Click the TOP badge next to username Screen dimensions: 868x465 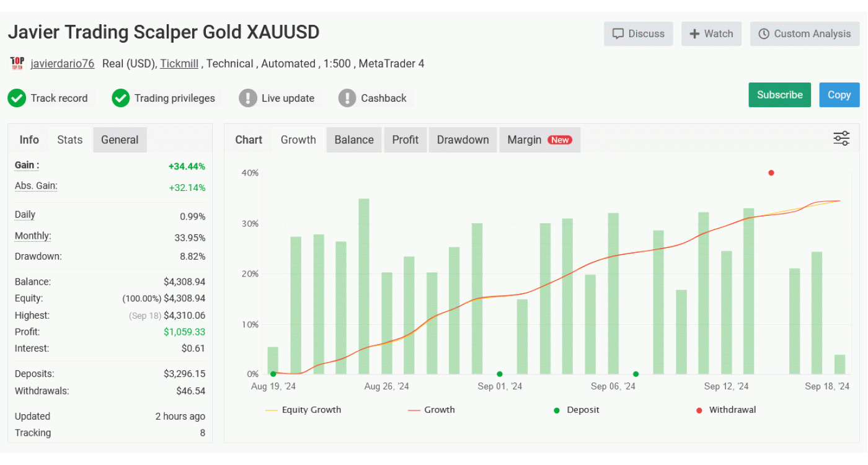17,63
